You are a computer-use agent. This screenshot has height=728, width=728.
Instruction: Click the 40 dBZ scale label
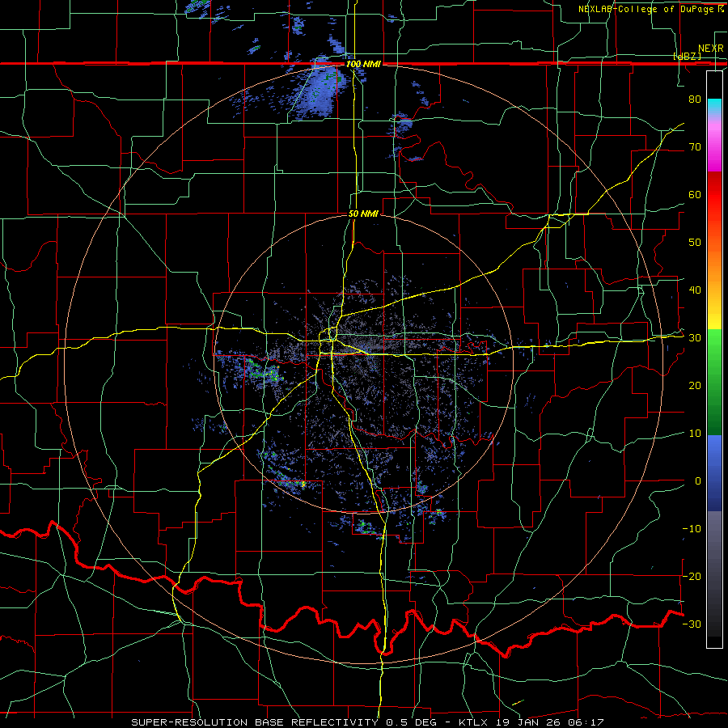tap(695, 290)
